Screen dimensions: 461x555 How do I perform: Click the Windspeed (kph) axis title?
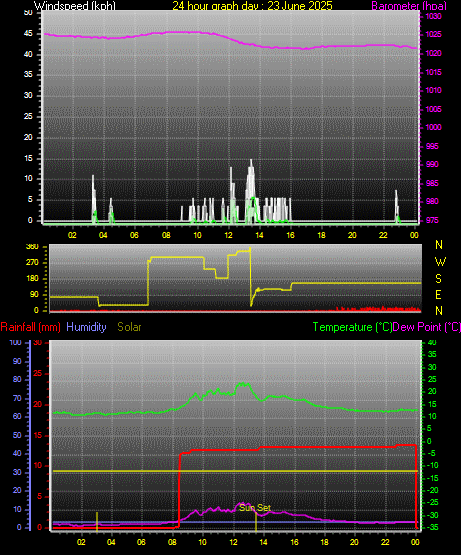click(x=75, y=6)
